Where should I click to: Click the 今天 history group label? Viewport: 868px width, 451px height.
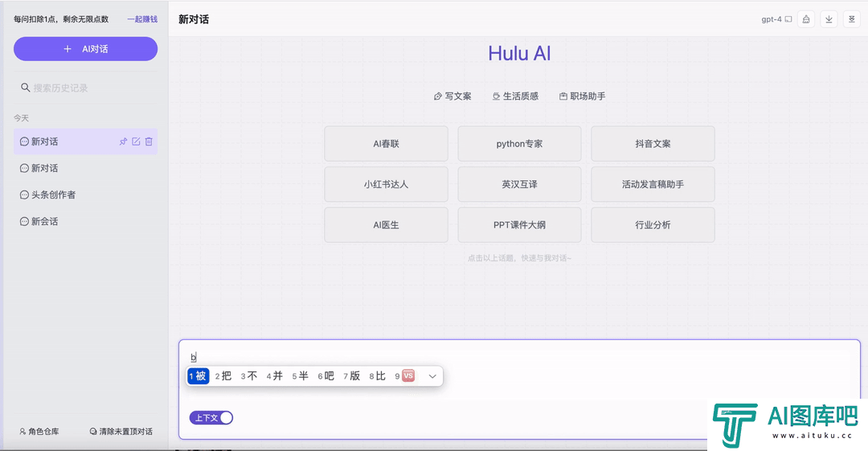[21, 118]
